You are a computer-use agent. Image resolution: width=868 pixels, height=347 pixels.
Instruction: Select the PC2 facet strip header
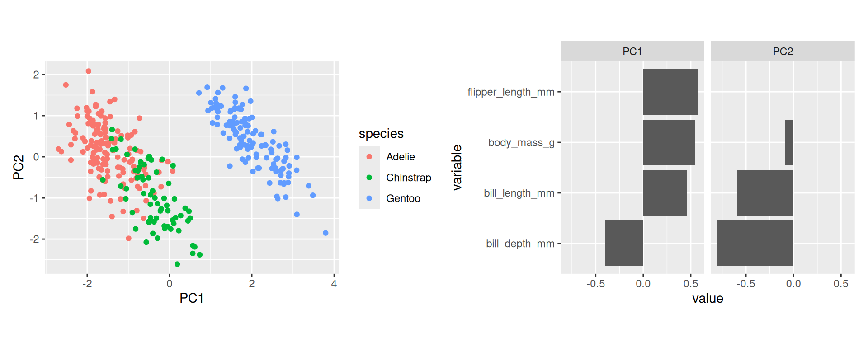coord(783,52)
